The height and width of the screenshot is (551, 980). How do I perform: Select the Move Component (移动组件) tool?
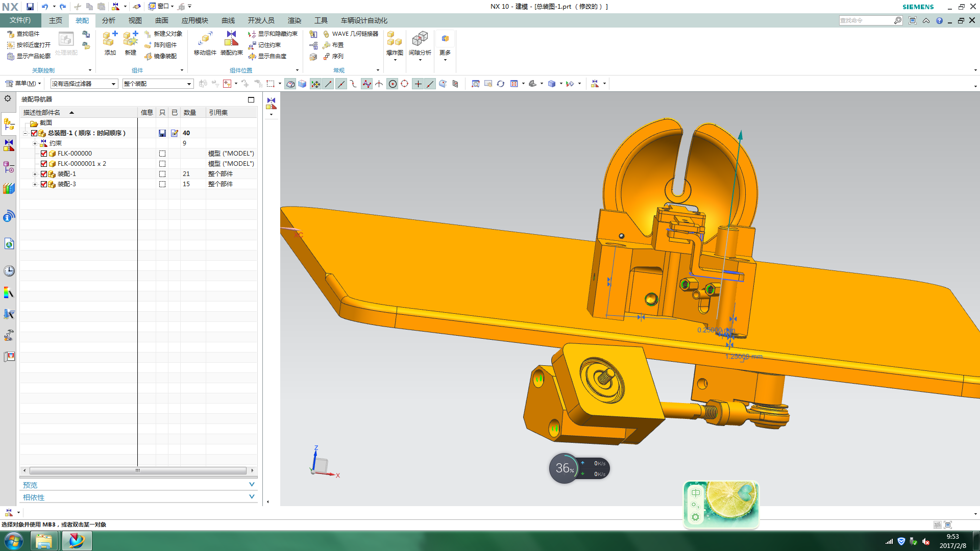205,43
